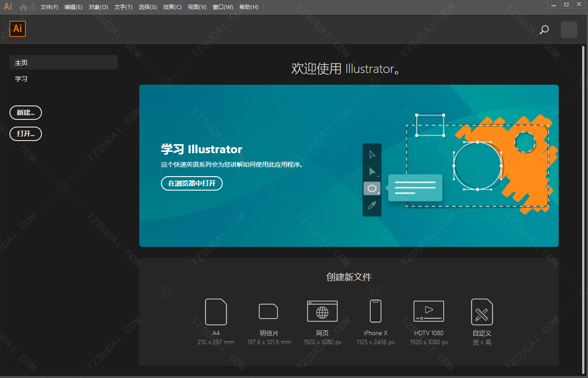Click the A4 label text

216,333
